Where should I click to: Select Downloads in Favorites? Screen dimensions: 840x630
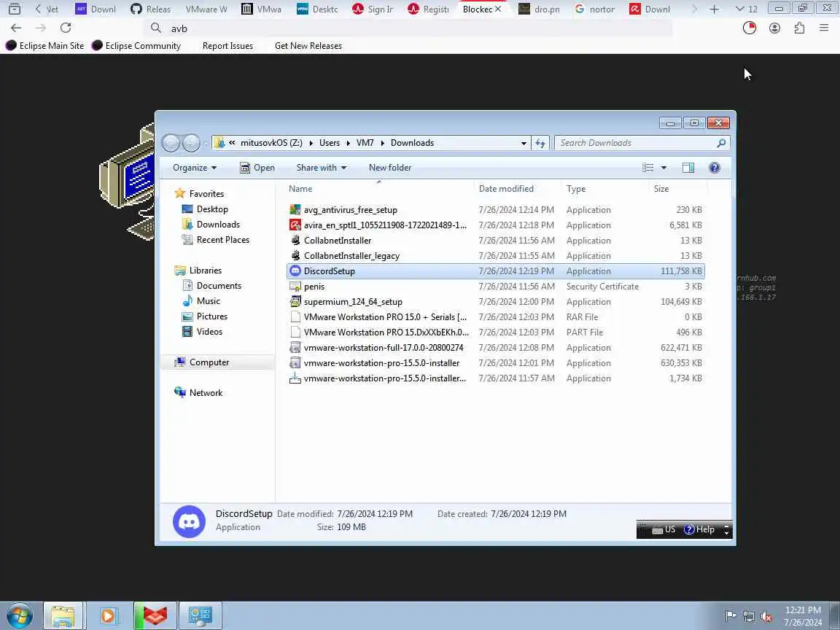point(211,225)
